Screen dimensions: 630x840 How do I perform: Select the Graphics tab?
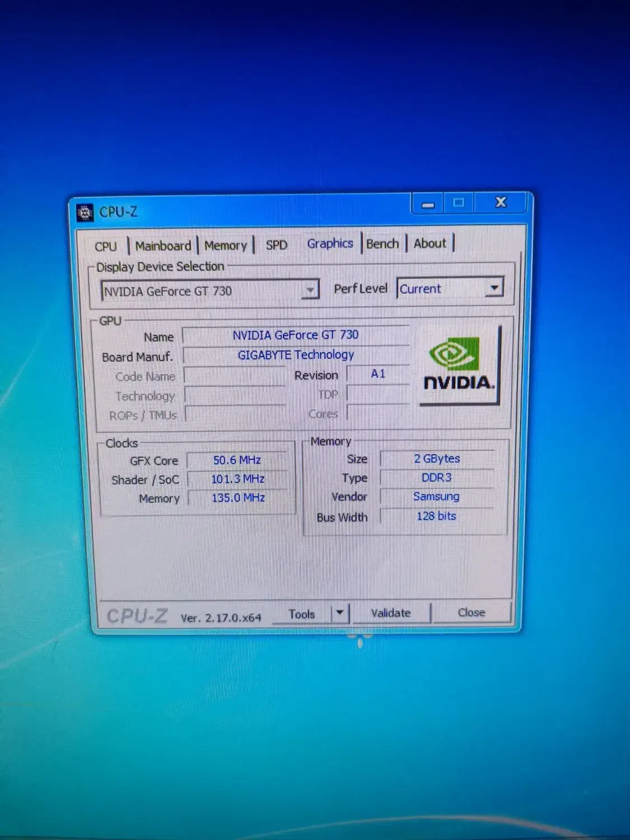point(330,242)
